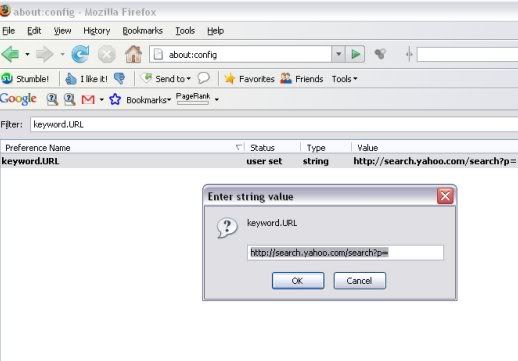The image size is (518, 361).
Task: Click the green Back arrow button
Action: (x=11, y=54)
